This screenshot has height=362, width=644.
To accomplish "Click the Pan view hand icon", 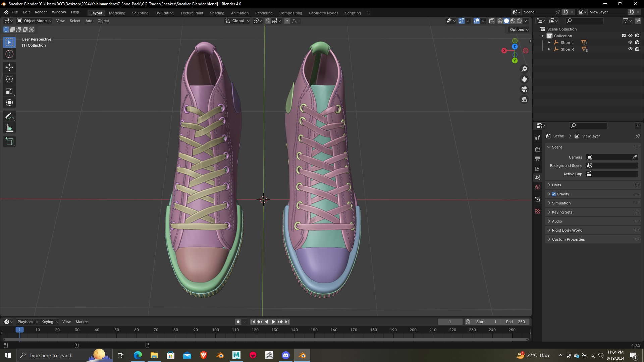I will coord(524,79).
